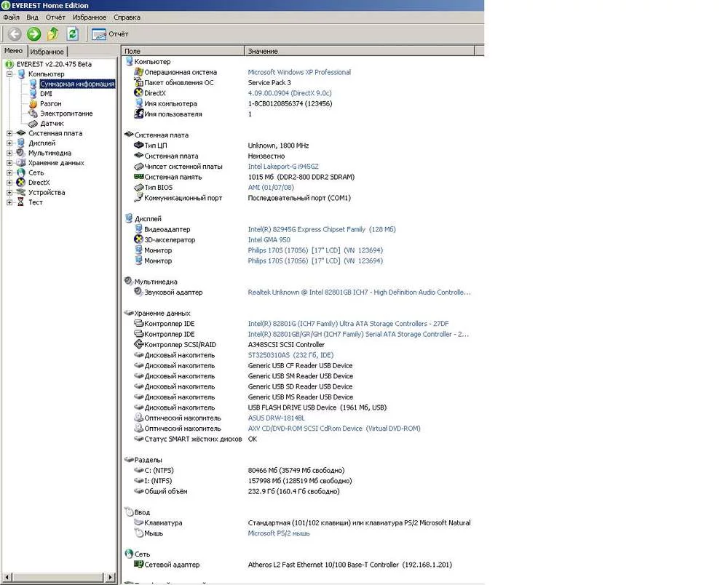Image resolution: width=728 pixels, height=585 pixels.
Task: Click the grey Back arrow toolbar icon
Action: (15, 34)
